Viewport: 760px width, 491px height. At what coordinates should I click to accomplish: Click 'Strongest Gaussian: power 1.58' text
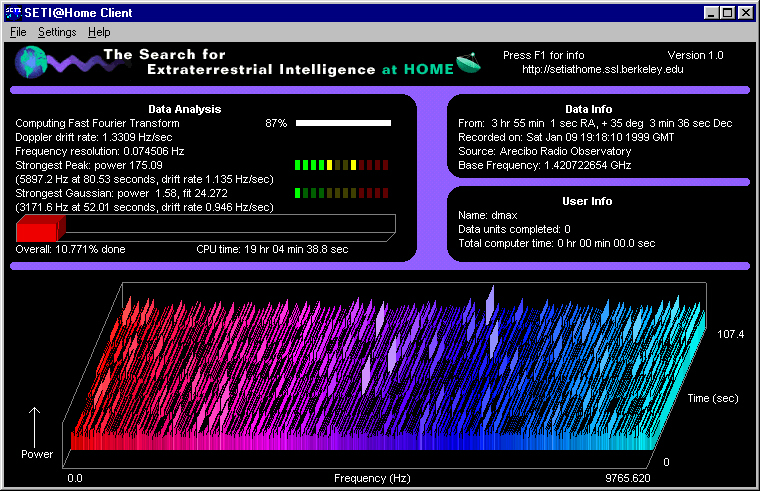tap(121, 193)
